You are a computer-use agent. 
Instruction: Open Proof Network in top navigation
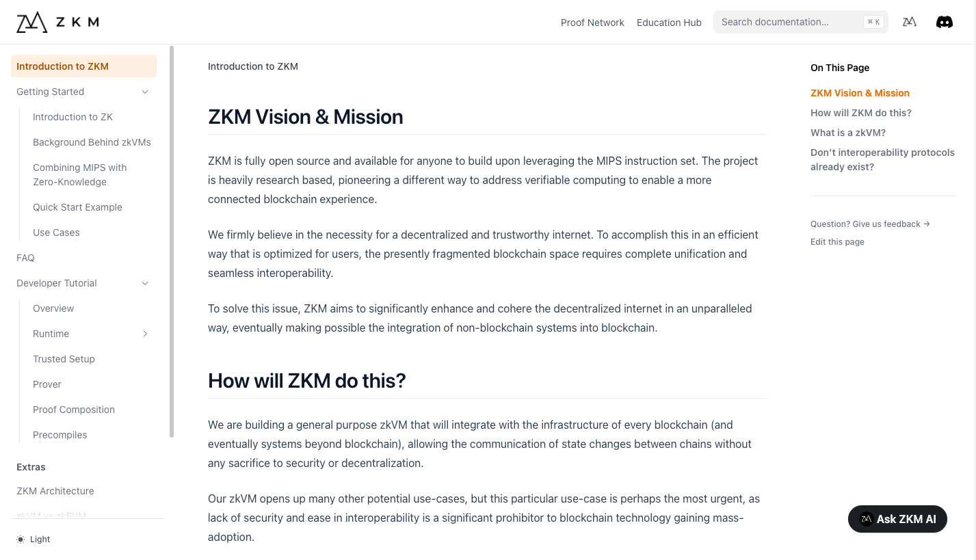[x=592, y=23]
